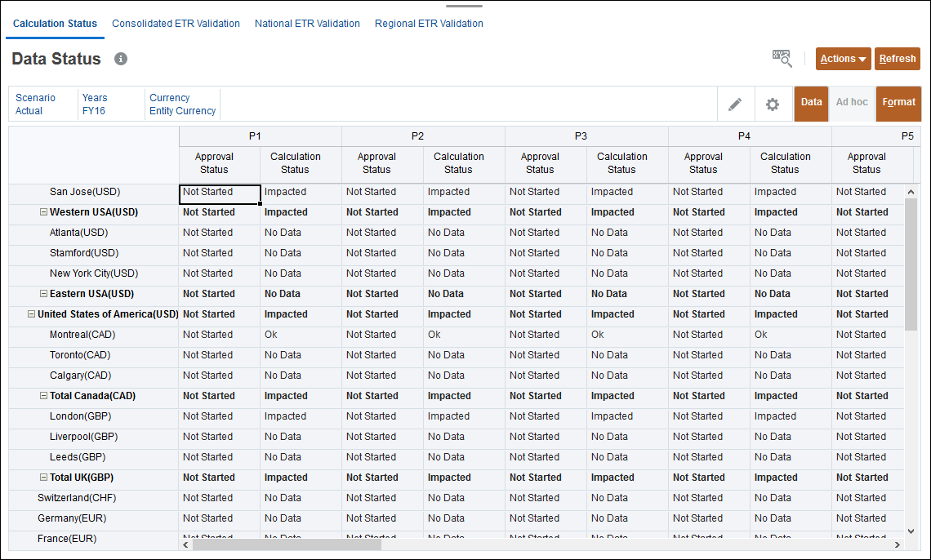Click Toronto(CAD) P3 Approval Status cell
The image size is (931, 560).
(x=546, y=355)
